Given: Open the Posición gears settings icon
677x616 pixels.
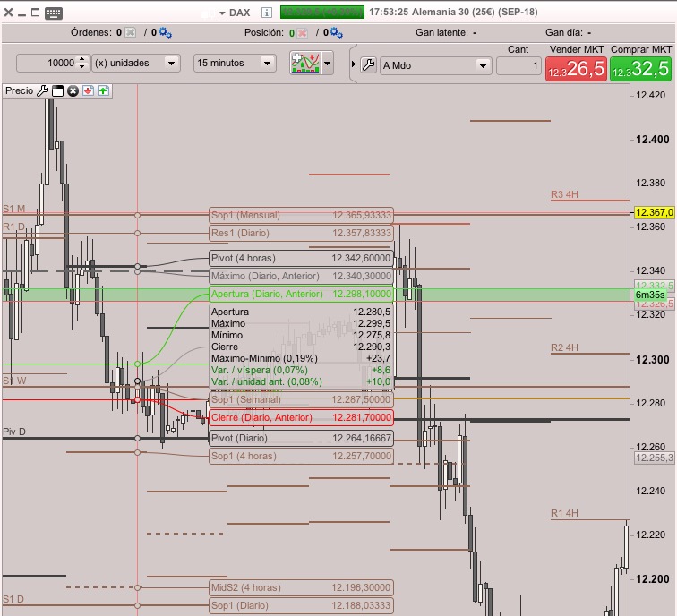Looking at the screenshot, I should (336, 32).
